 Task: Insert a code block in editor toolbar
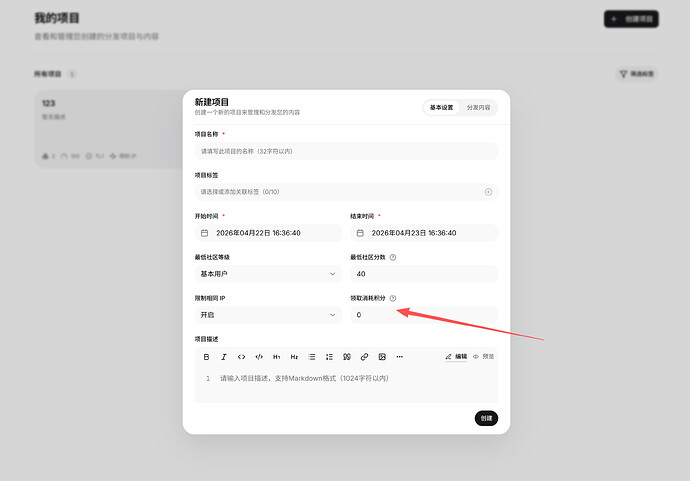[259, 357]
